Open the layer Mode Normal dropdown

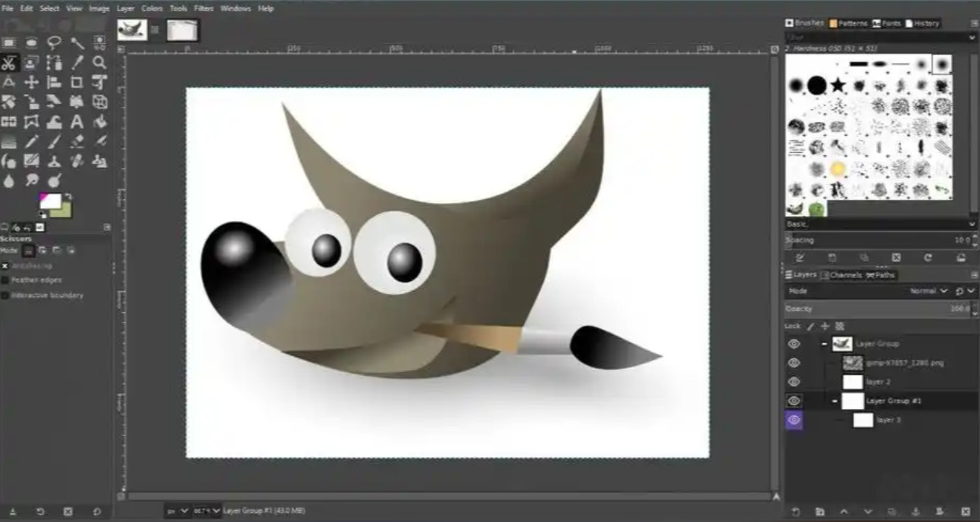[929, 291]
